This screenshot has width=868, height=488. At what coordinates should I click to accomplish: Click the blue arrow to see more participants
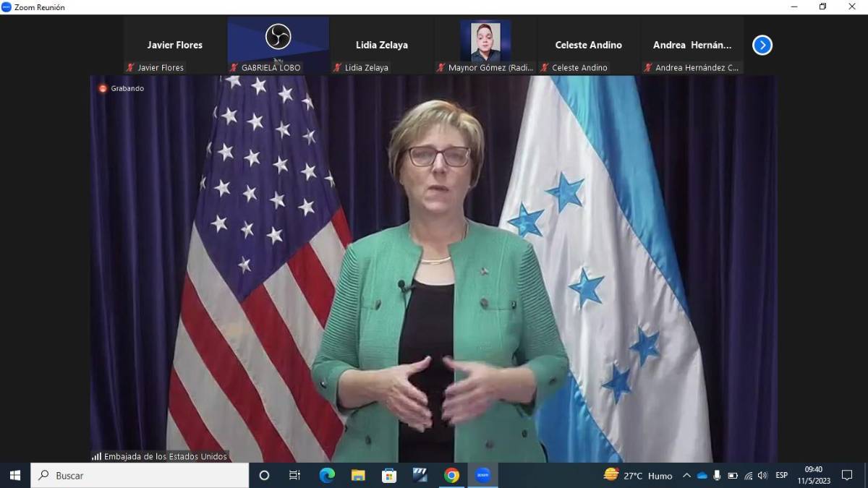pos(762,45)
